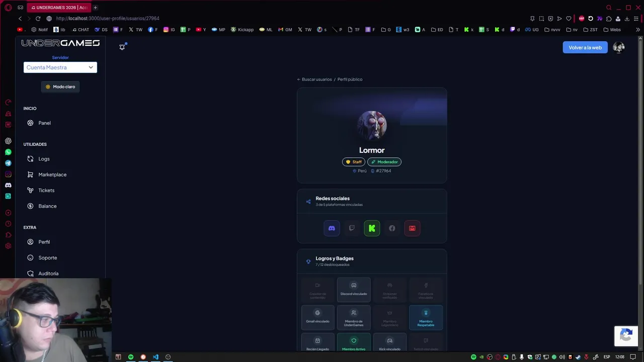The width and height of the screenshot is (644, 362).
Task: Open Opera sidebar settings gear
Action: 8,246
